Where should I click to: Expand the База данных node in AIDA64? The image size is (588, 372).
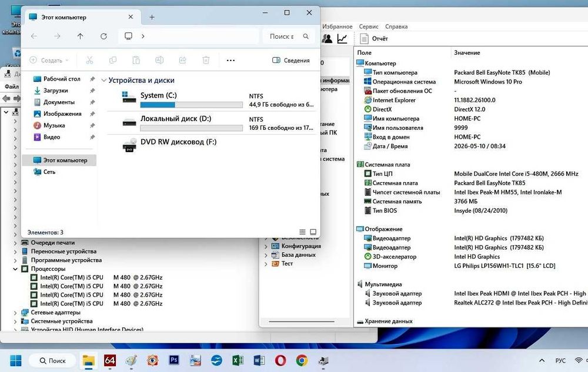pyautogui.click(x=266, y=254)
